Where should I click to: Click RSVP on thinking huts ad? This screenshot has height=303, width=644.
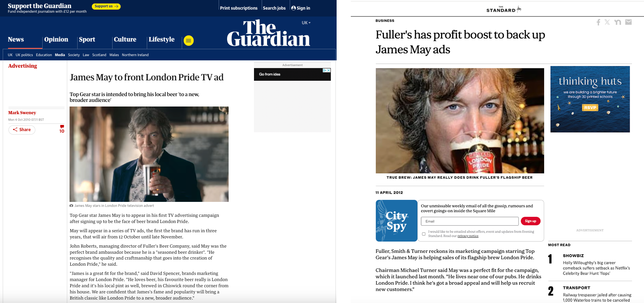click(590, 108)
